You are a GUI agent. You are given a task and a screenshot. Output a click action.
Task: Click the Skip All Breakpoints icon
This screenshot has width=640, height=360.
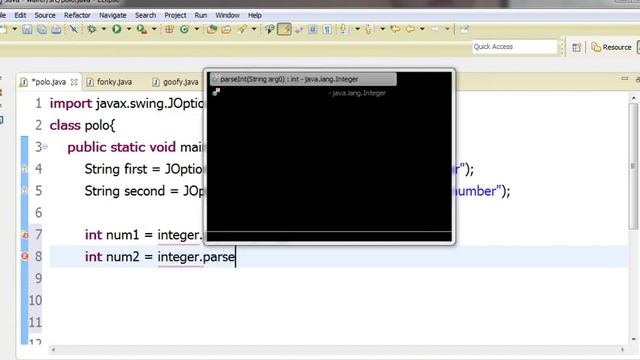tap(74, 29)
